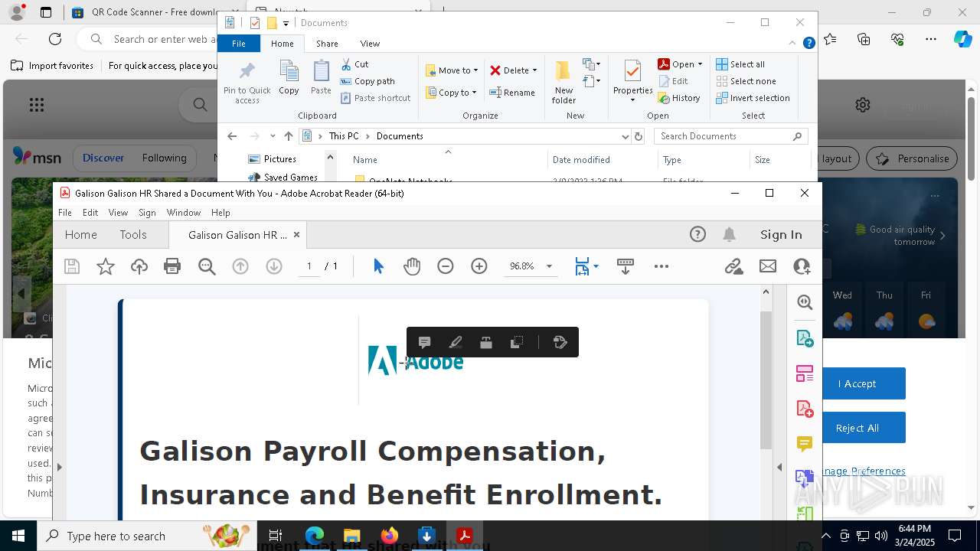
Task: Select the arrow selection tool in Acrobat
Action: click(378, 266)
